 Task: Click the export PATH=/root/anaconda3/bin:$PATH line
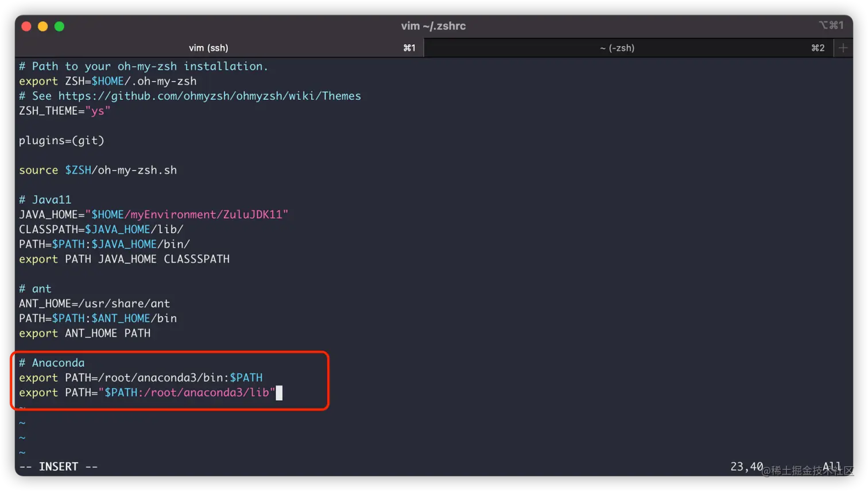(x=141, y=378)
